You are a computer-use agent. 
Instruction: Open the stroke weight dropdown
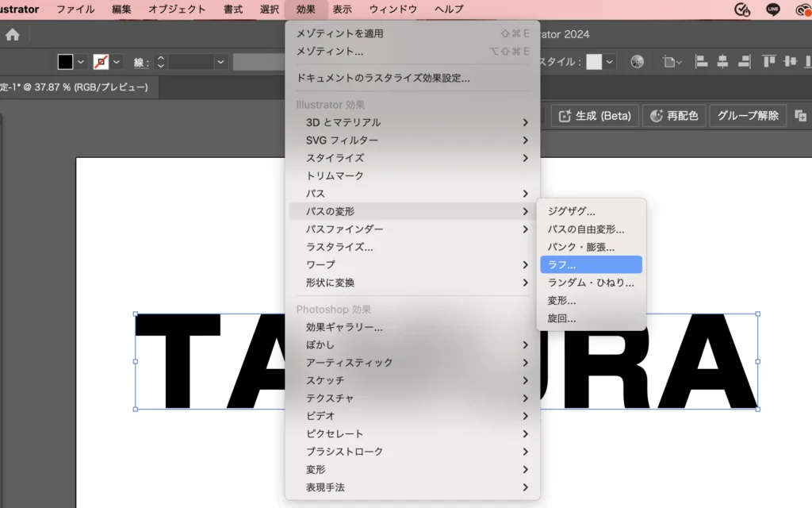click(x=220, y=62)
